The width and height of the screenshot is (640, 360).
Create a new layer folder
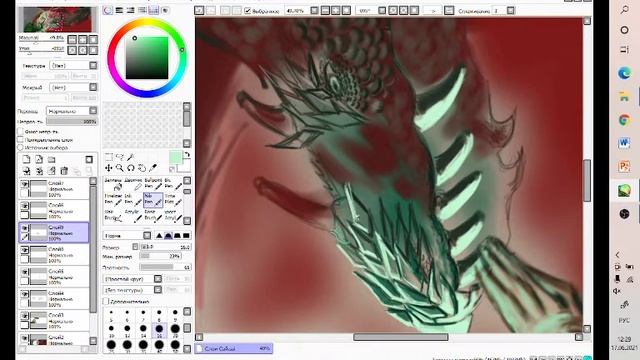(x=51, y=160)
